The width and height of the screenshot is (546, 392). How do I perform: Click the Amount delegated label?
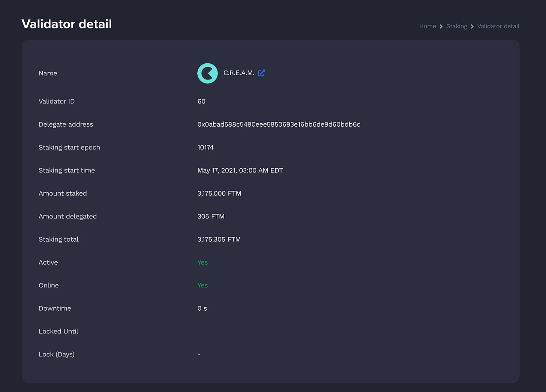coord(67,217)
